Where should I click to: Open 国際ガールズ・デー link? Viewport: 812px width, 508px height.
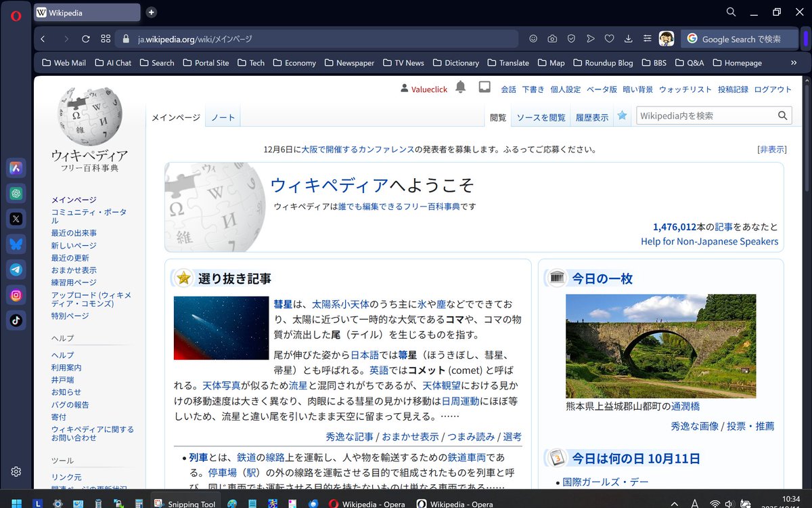606,482
